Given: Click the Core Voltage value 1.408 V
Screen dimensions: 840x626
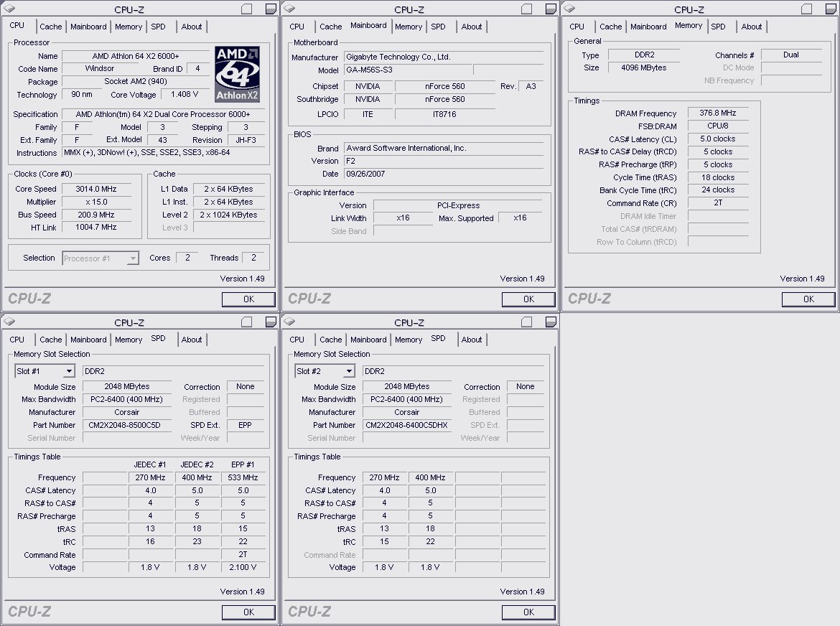Looking at the screenshot, I should coord(185,95).
